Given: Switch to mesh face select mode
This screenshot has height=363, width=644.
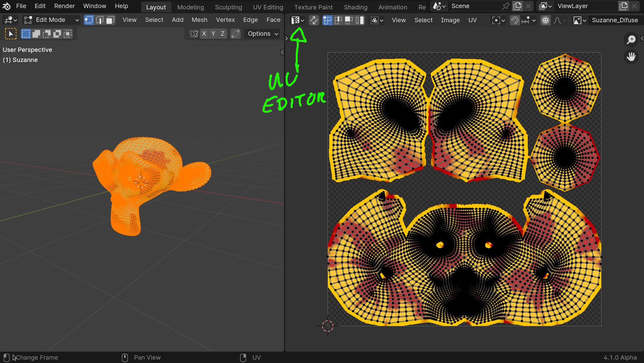Looking at the screenshot, I should coord(110,20).
